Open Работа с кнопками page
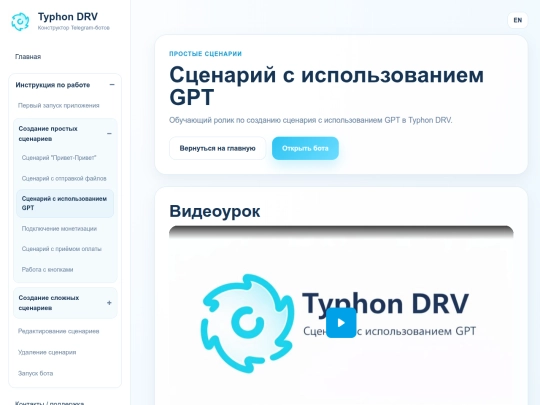 click(x=48, y=269)
